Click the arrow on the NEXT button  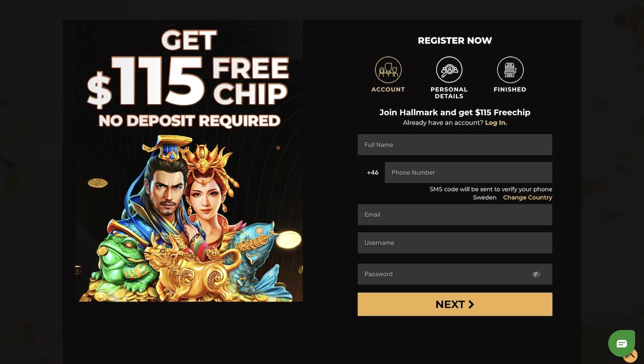click(471, 304)
